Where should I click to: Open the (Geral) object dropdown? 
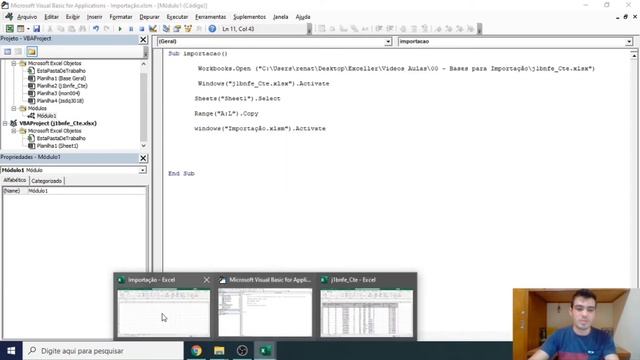point(388,42)
